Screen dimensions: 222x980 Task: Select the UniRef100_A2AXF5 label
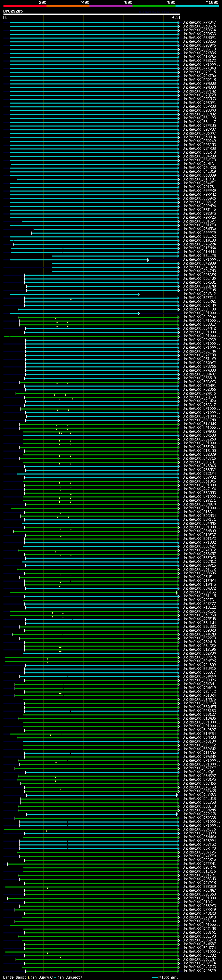pyautogui.click(x=199, y=394)
